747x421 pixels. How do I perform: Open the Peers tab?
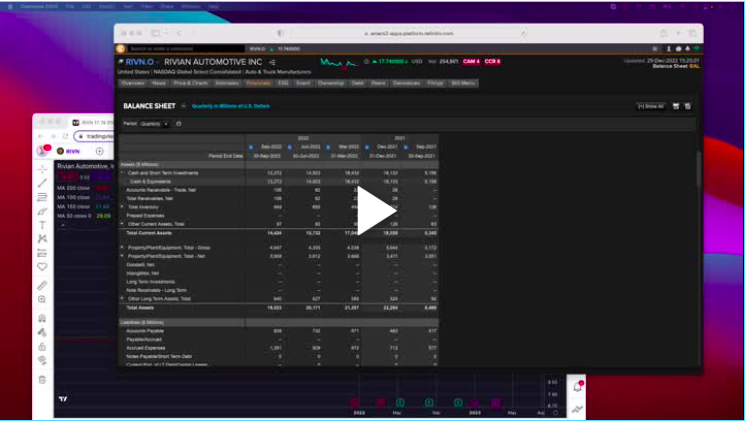(378, 83)
